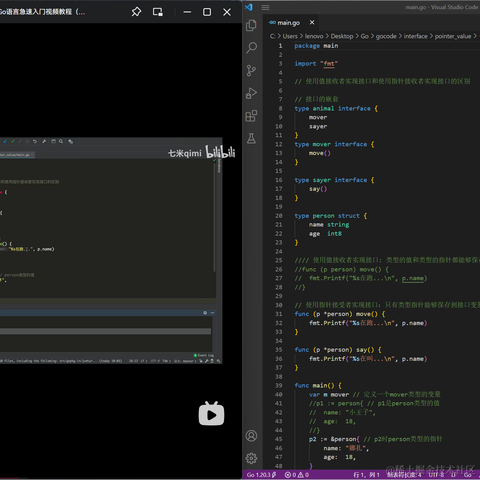The width and height of the screenshot is (480, 480).
Task: Hide the video IDE bottom panel with minus
Action: pyautogui.click(x=212, y=313)
